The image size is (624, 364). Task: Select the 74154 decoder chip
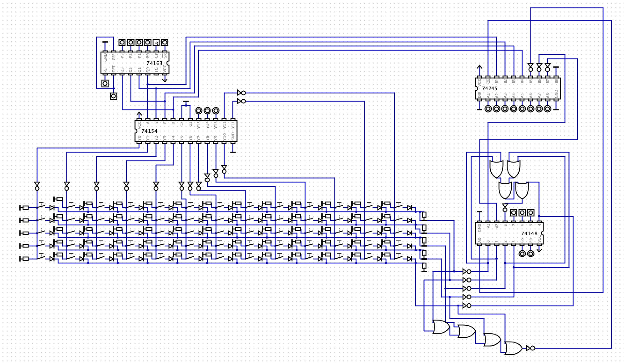[x=186, y=131]
